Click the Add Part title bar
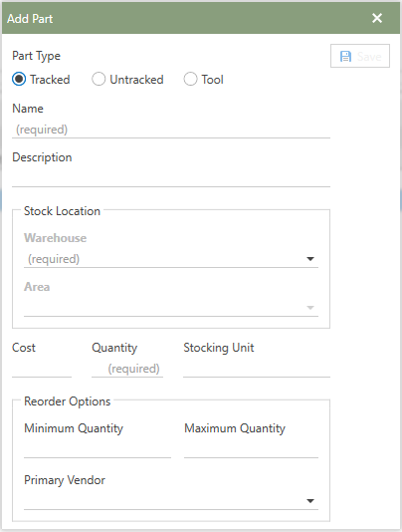The image size is (402, 532). coord(201,18)
